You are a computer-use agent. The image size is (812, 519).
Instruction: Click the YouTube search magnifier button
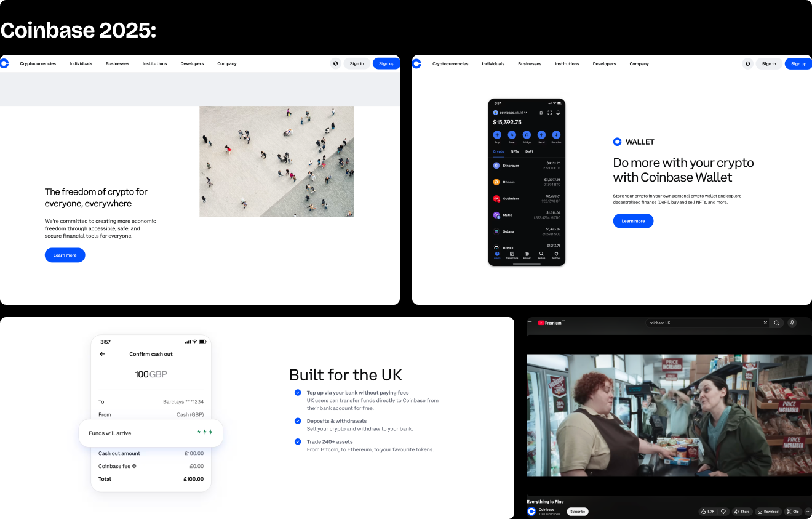(x=776, y=323)
